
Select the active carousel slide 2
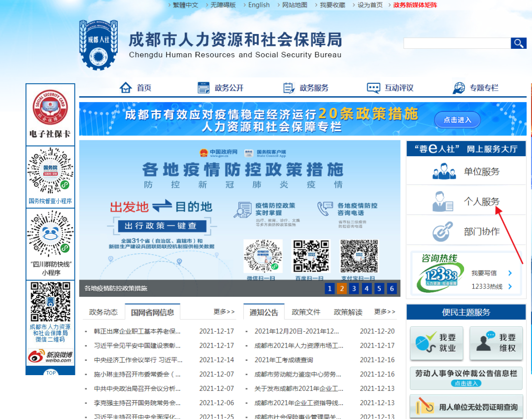point(342,288)
